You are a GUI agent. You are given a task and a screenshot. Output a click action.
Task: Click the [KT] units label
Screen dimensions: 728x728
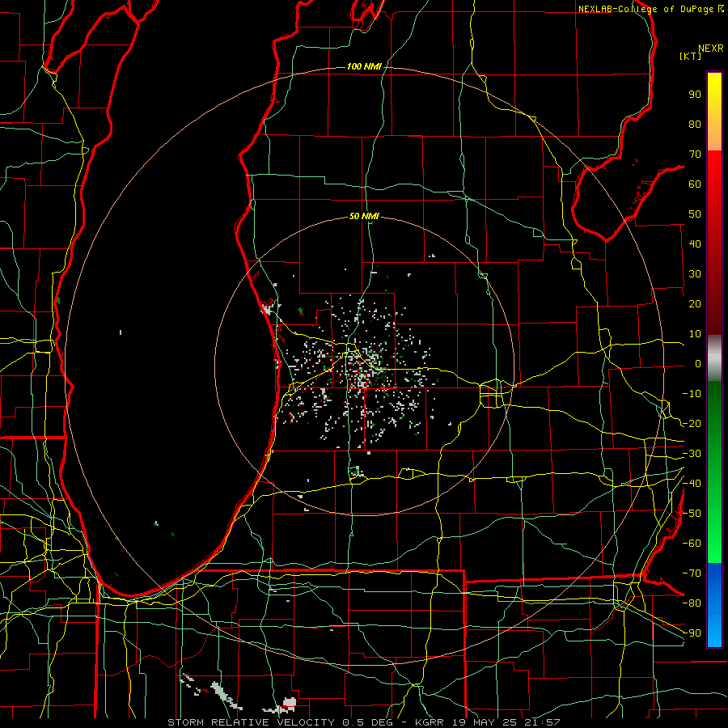(x=691, y=56)
